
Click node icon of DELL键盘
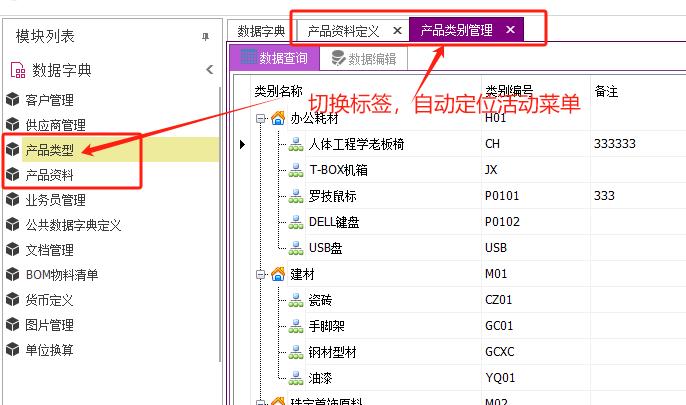point(296,222)
